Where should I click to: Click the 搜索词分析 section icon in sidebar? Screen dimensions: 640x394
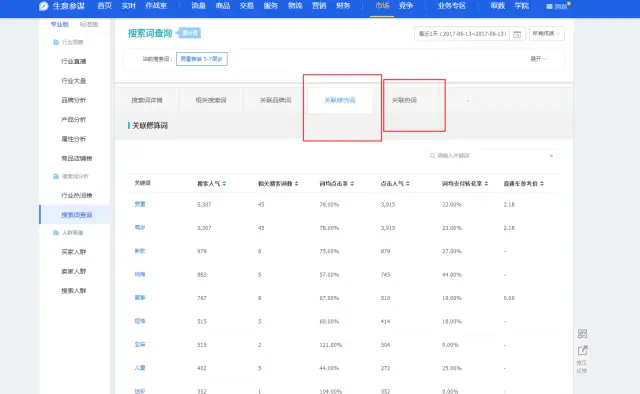(x=56, y=176)
